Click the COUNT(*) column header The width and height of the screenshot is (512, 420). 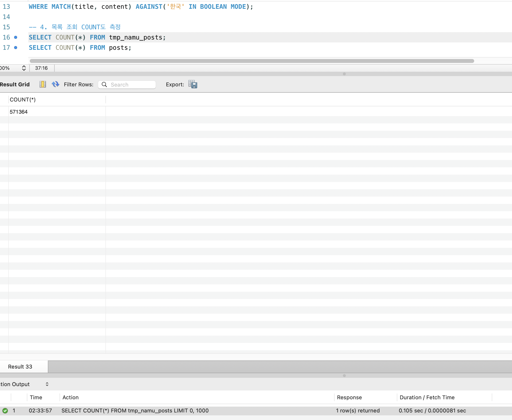click(23, 100)
